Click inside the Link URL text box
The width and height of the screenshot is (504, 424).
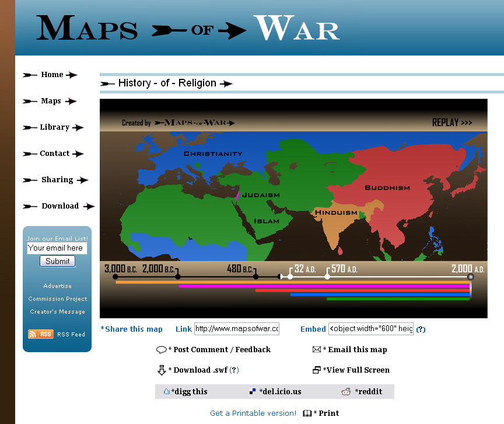pyautogui.click(x=236, y=329)
